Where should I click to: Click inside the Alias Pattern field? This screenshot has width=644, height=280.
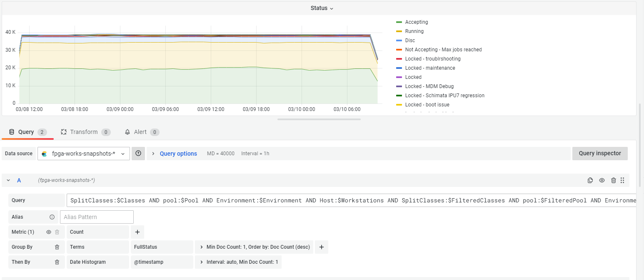97,217
